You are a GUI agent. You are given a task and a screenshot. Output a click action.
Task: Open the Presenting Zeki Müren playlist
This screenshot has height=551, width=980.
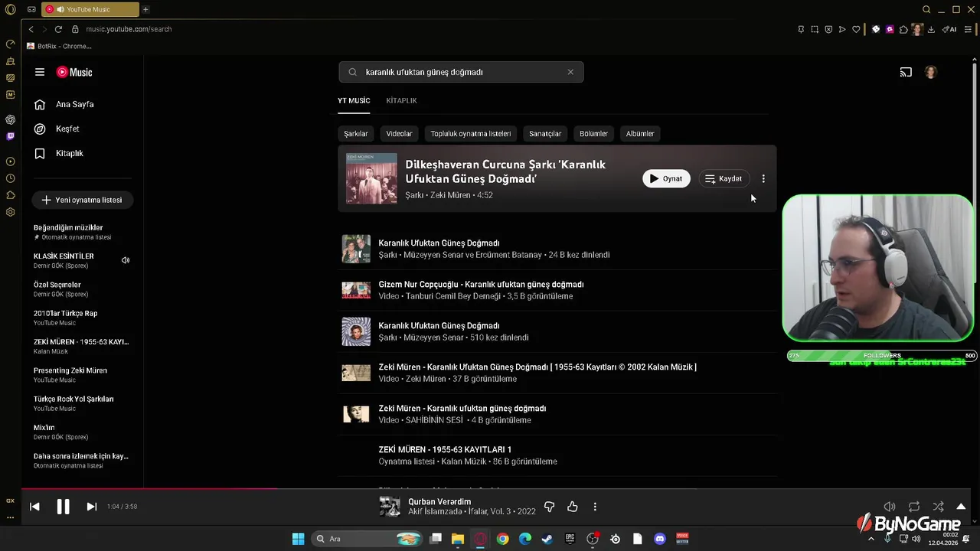coord(82,374)
